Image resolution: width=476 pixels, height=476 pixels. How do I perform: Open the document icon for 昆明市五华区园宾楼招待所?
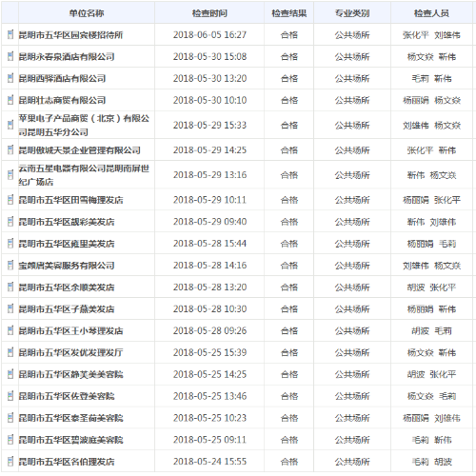click(10, 34)
